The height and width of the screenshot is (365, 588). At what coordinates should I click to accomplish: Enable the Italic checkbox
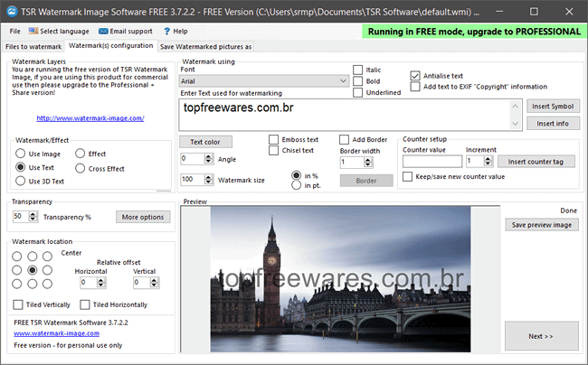click(x=358, y=70)
